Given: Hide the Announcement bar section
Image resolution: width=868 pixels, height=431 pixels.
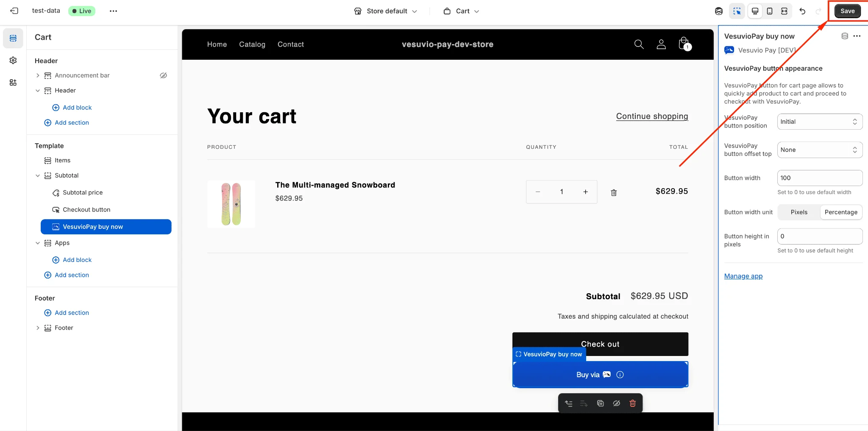Looking at the screenshot, I should pyautogui.click(x=164, y=75).
